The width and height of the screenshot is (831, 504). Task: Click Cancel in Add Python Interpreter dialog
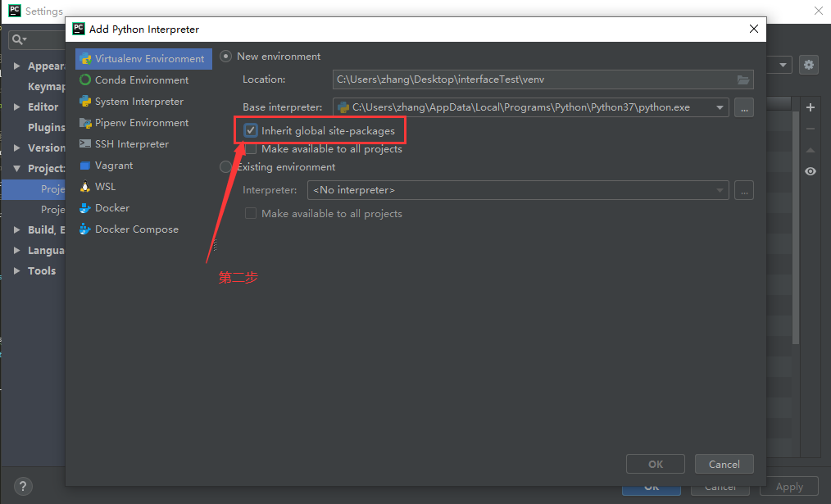point(724,464)
